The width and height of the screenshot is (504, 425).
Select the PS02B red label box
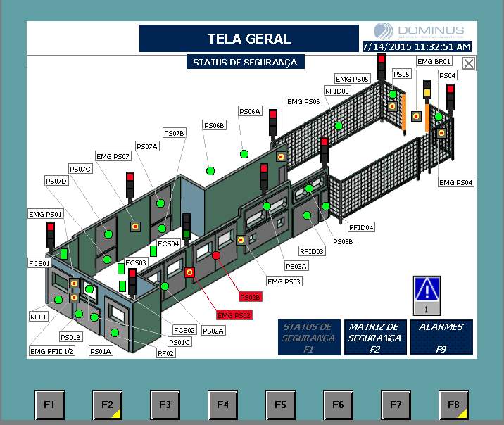(251, 297)
